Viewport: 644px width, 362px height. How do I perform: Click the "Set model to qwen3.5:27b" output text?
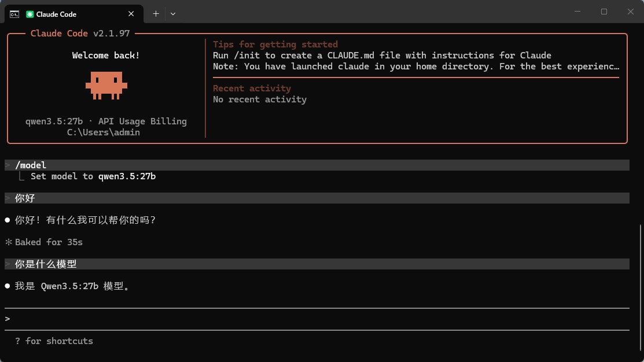[x=93, y=176]
